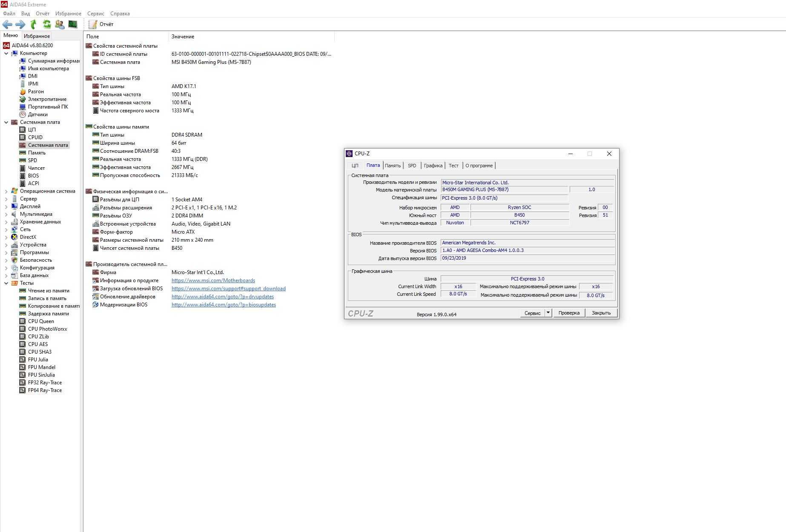
Task: Click the Forward arrow toolbar icon
Action: click(20, 24)
